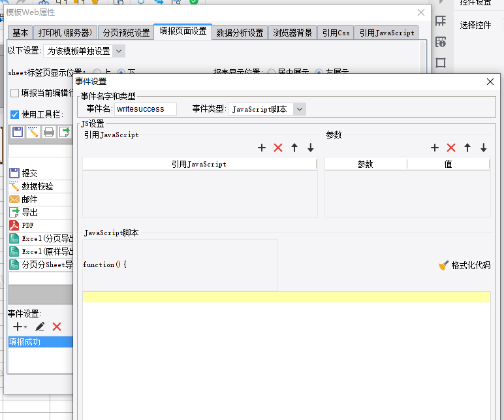The height and width of the screenshot is (420, 504).
Task: Select Excel(原样导出) list item
Action: (x=41, y=251)
